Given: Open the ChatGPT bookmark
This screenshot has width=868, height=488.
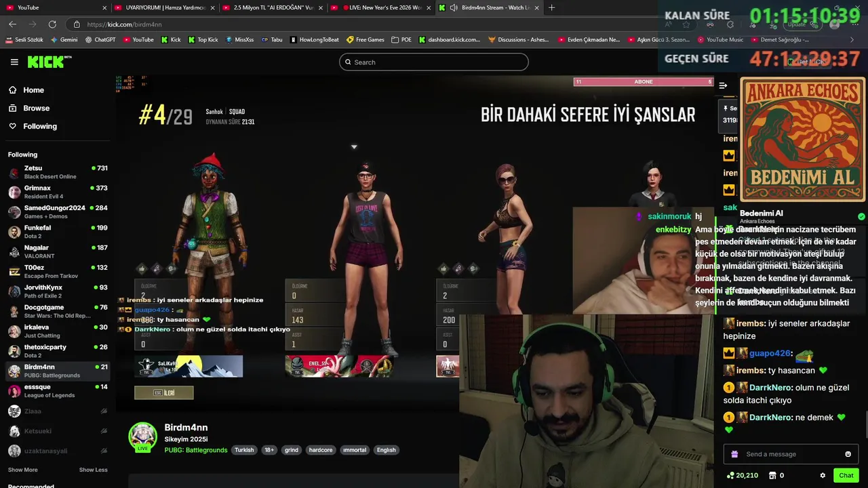Looking at the screenshot, I should coord(100,39).
